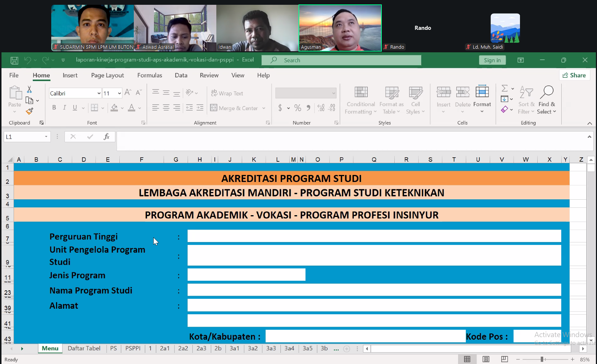
Task: Open Find & Select options
Action: click(x=547, y=99)
